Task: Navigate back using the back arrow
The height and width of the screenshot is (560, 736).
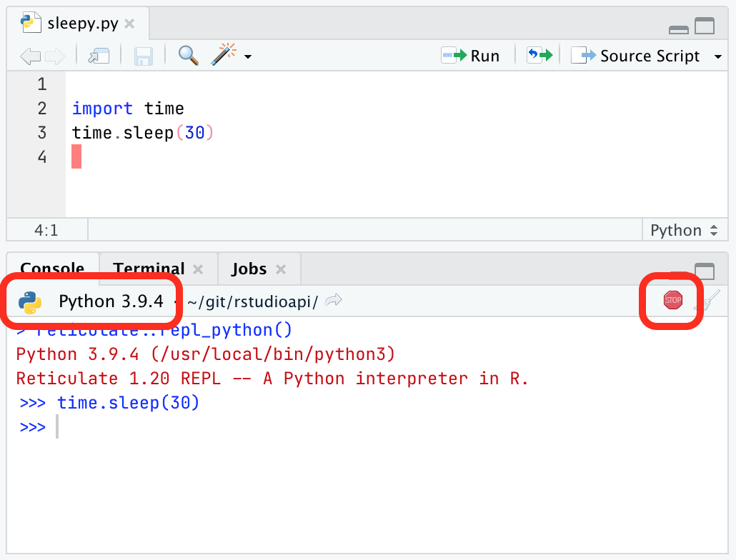Action: [29, 56]
